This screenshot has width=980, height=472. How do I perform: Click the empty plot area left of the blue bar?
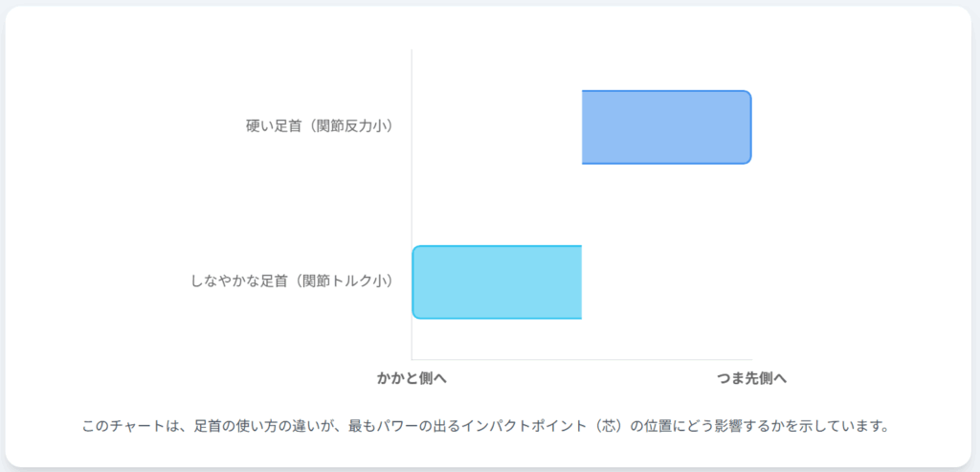tap(496, 127)
